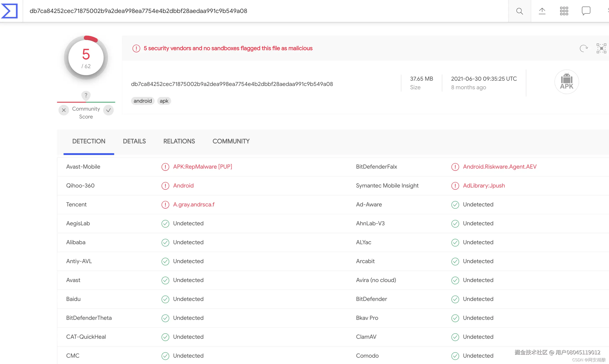Click the android tag

[x=143, y=101]
